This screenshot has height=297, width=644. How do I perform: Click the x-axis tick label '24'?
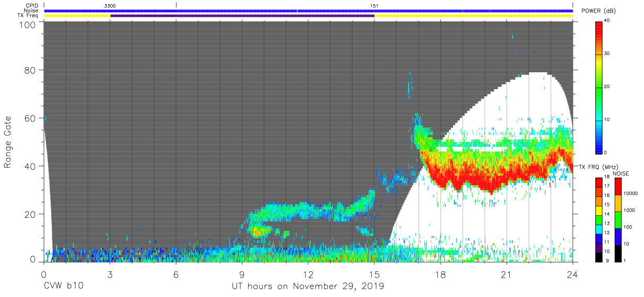573,274
